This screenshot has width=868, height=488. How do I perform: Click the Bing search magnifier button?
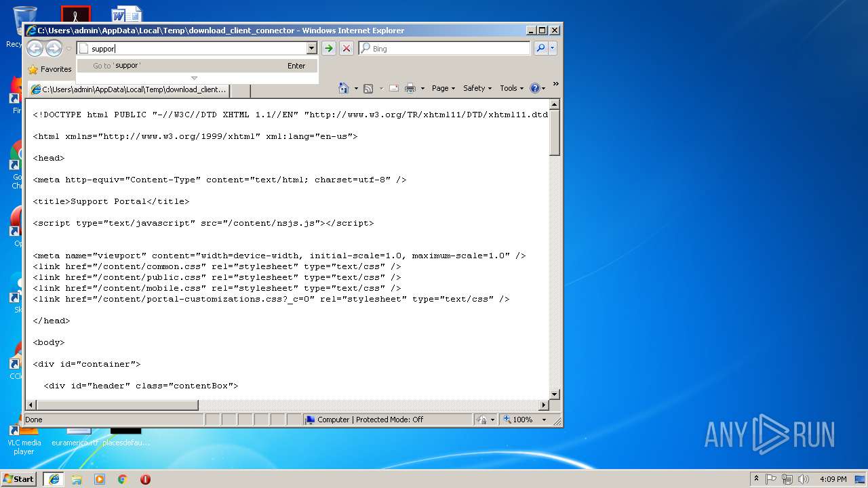coord(540,48)
